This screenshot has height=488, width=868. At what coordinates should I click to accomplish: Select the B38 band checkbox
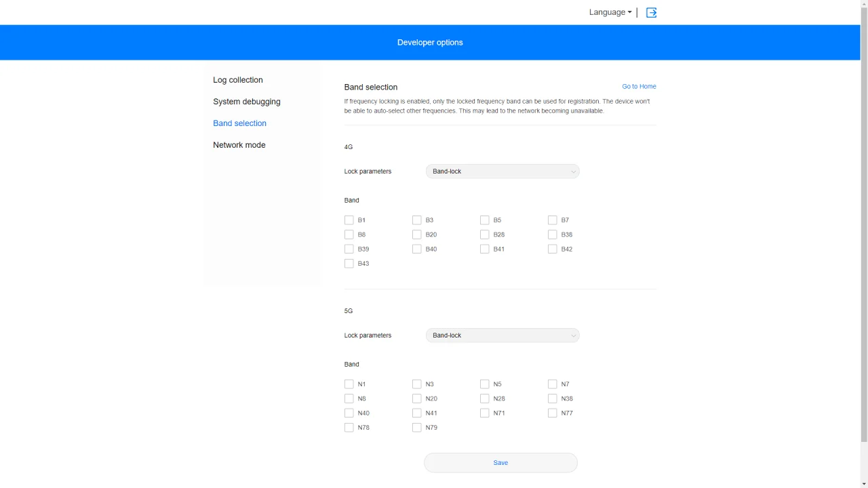click(552, 235)
